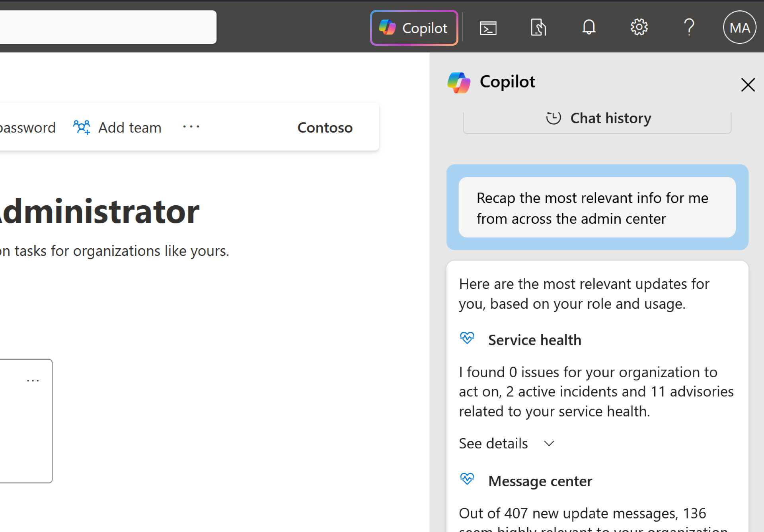The image size is (764, 532).
Task: Close the Copilot pane with the X
Action: point(748,85)
